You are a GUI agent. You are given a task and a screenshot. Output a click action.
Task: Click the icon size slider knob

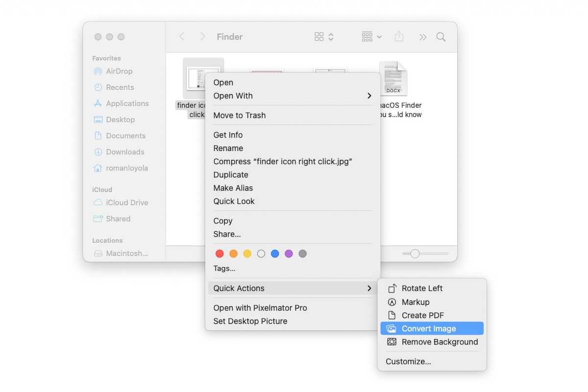pos(415,254)
